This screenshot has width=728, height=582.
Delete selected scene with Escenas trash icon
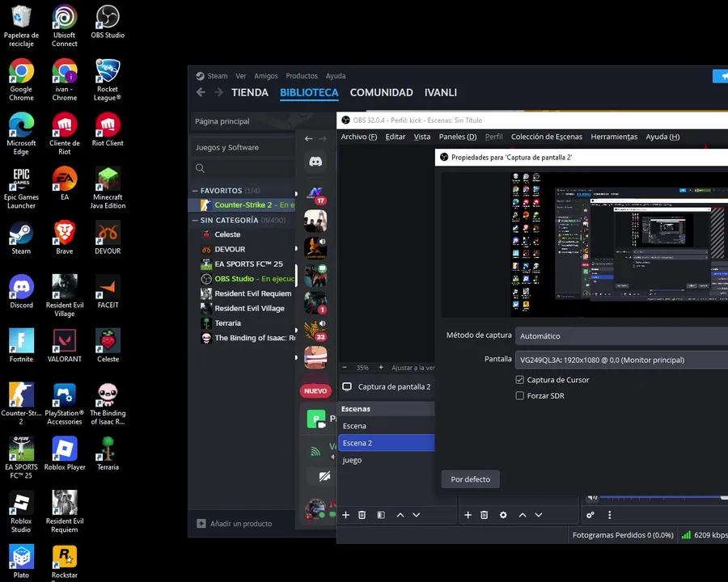[x=362, y=515]
